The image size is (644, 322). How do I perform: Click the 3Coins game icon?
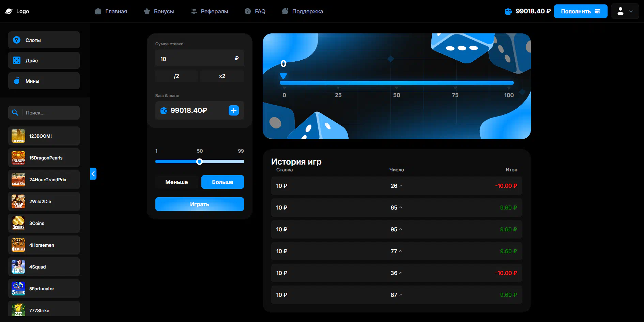tap(18, 223)
